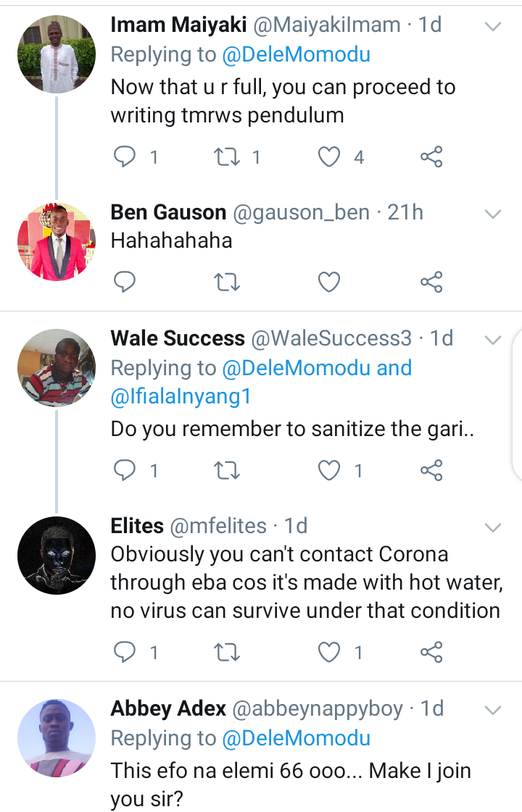
Task: Share Ben Gauson's tweet
Action: (x=431, y=282)
